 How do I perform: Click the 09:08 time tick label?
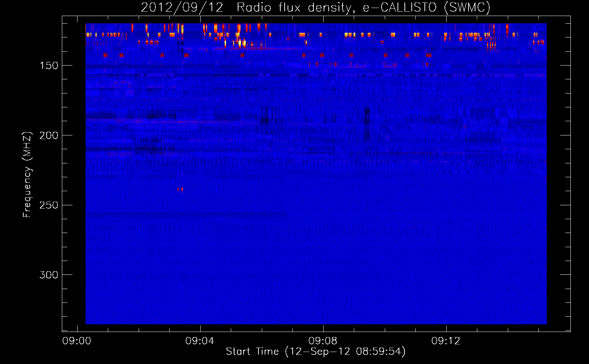tap(323, 341)
